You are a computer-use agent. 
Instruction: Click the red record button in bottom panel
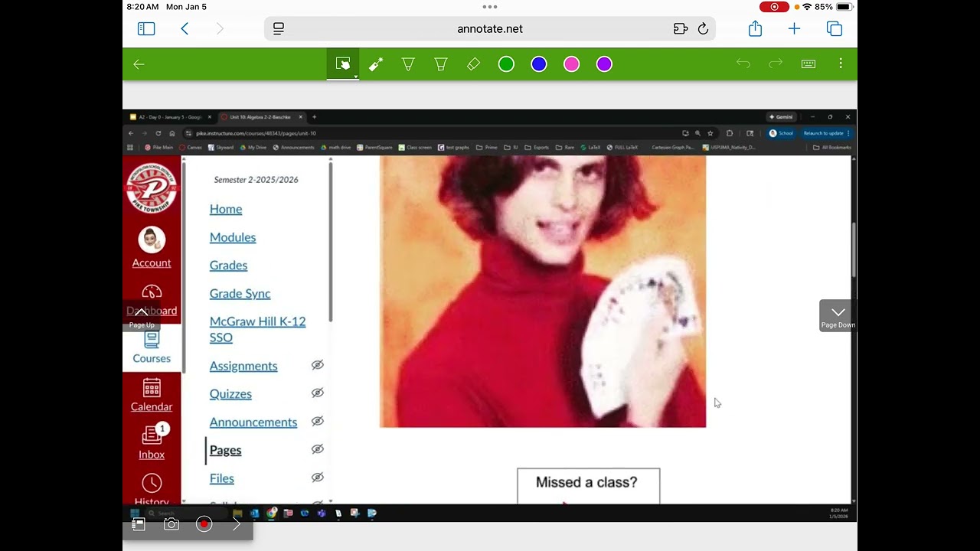click(x=204, y=524)
